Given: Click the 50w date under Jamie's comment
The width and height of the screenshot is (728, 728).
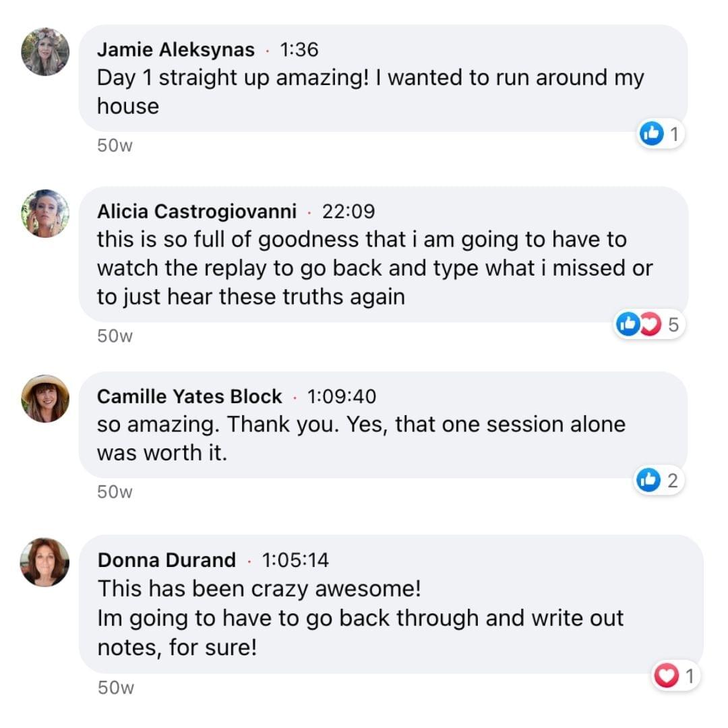Looking at the screenshot, I should (x=115, y=146).
